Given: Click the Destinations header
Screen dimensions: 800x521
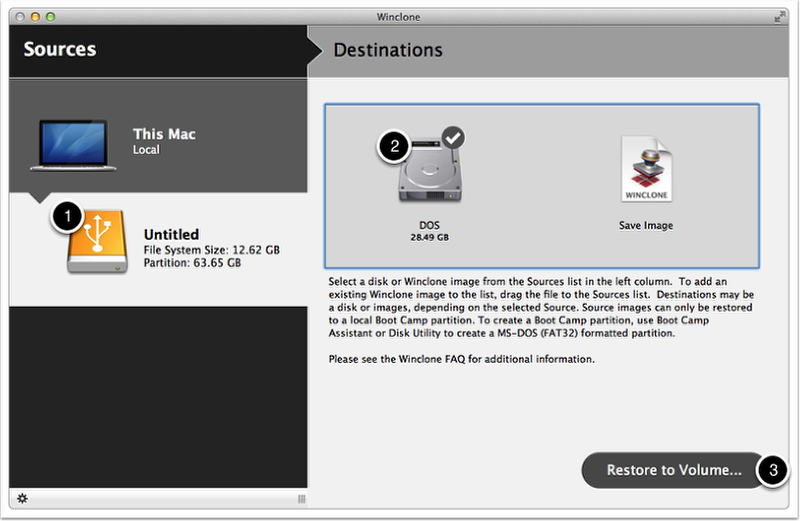Looking at the screenshot, I should 388,50.
